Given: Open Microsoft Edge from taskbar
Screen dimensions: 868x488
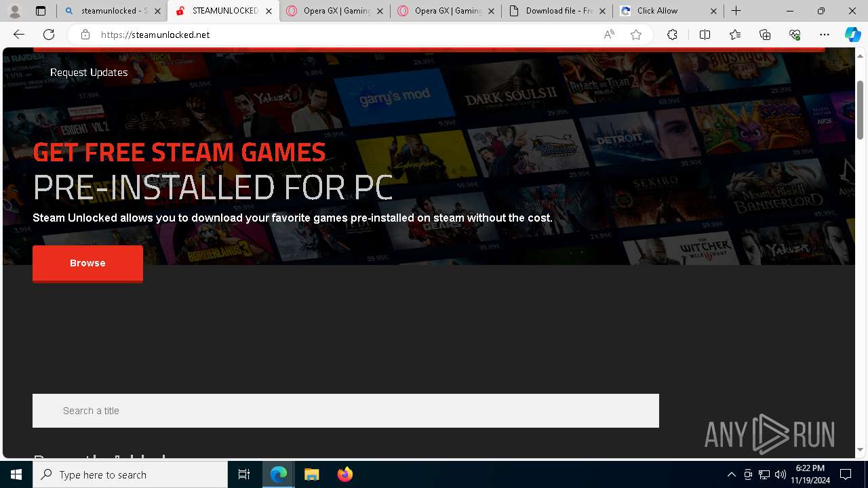Looking at the screenshot, I should 279,474.
